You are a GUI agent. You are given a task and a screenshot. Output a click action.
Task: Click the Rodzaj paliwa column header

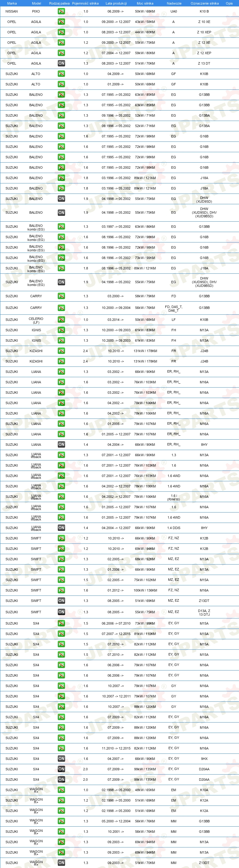60,3
